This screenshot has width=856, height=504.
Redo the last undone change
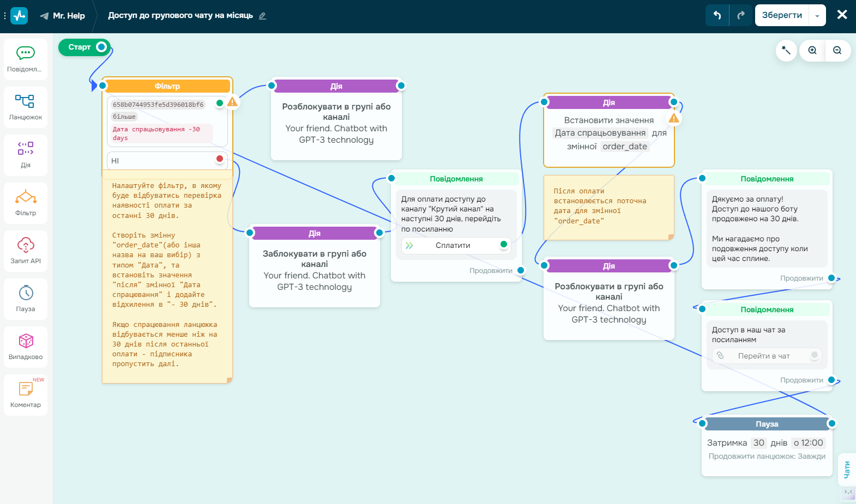point(740,15)
